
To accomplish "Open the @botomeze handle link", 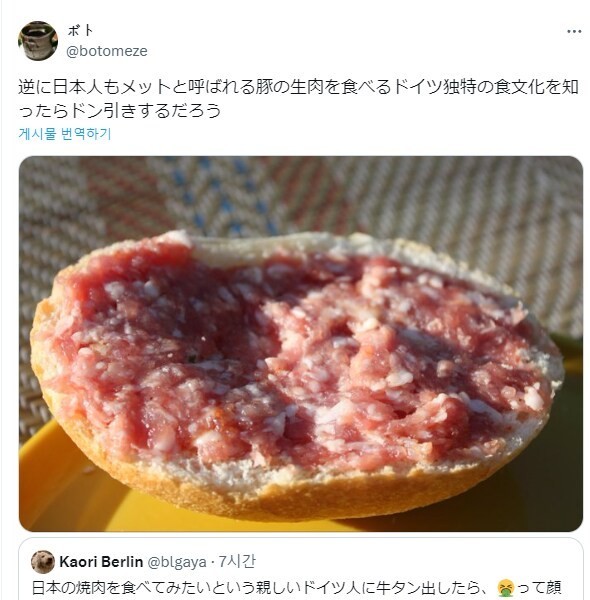I will point(107,51).
